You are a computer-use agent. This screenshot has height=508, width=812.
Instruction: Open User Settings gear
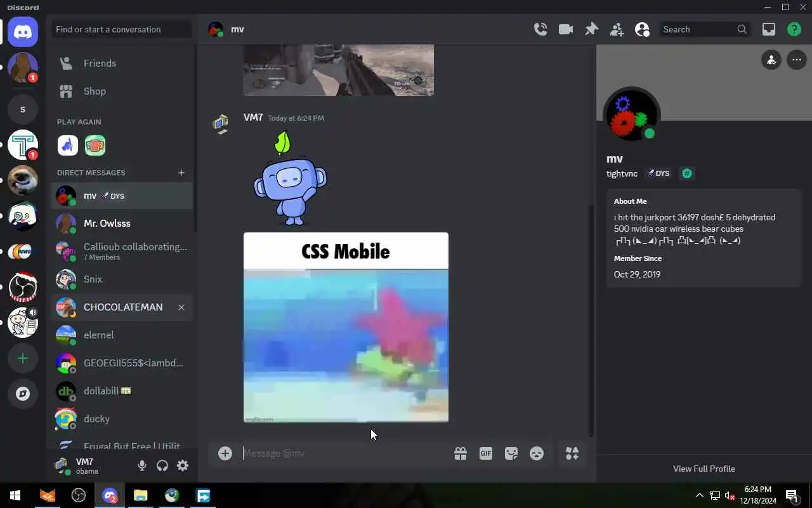coord(183,465)
